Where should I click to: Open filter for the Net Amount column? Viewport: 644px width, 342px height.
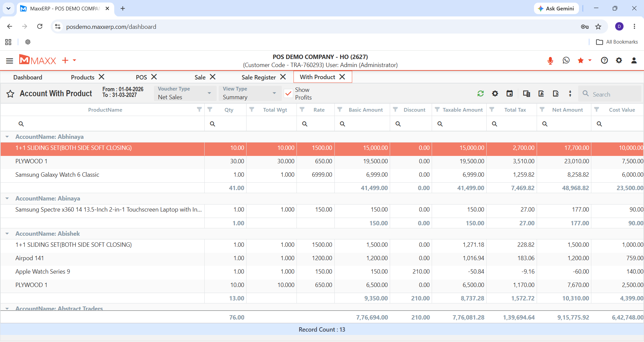(x=542, y=109)
